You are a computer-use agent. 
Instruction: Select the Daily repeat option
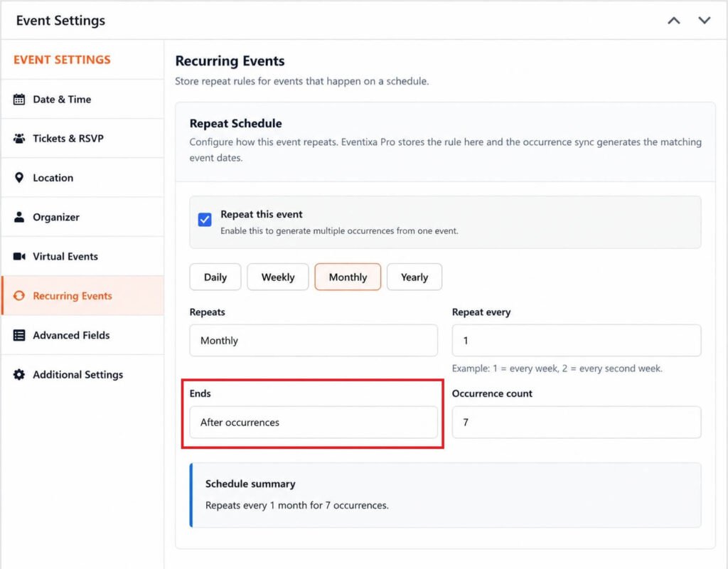[x=215, y=277]
